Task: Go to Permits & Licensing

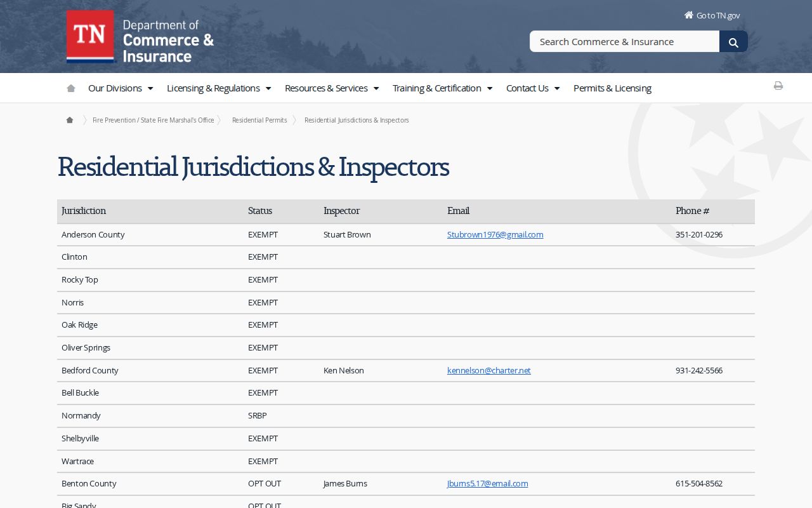Action: click(612, 88)
